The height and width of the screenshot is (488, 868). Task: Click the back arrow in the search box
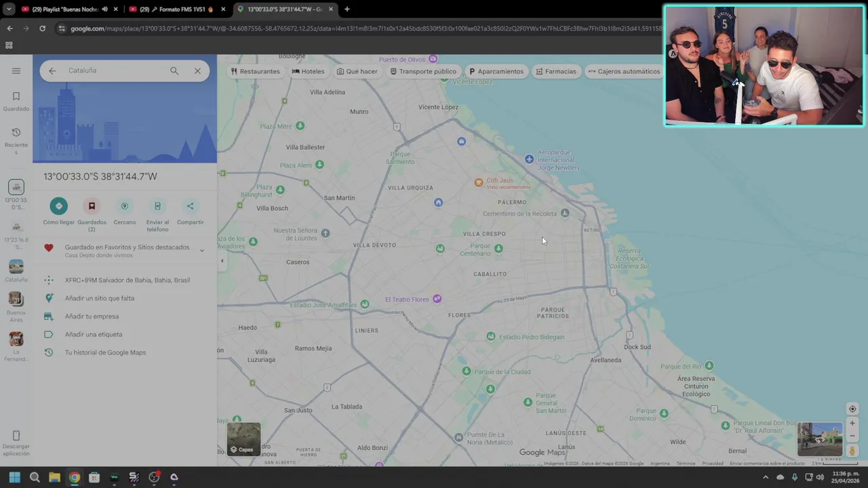point(52,70)
